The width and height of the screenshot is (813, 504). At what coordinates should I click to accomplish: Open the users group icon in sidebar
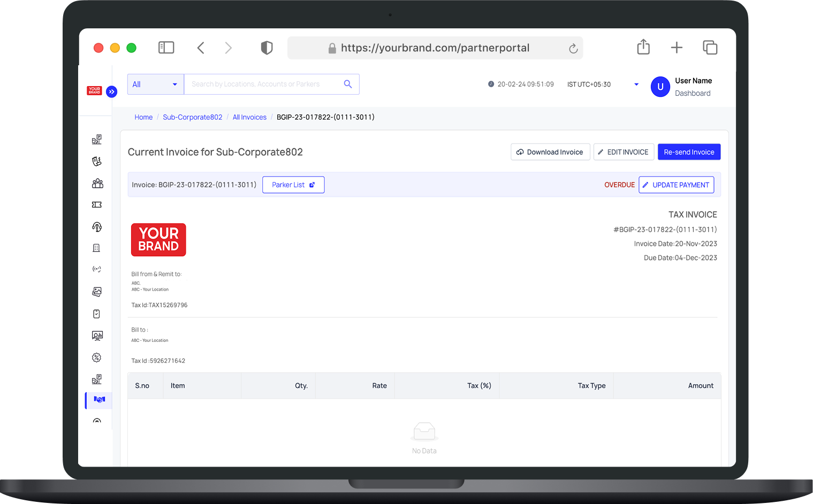coord(97,184)
